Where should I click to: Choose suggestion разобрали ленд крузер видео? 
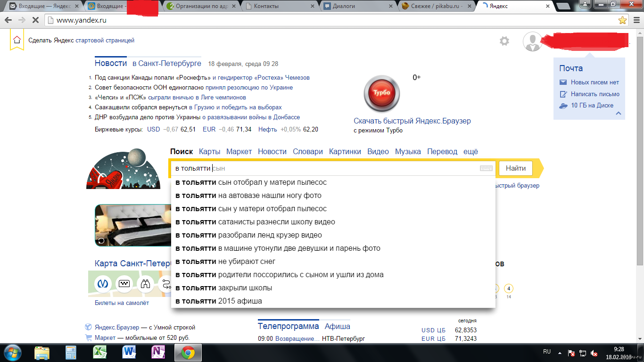coord(333,235)
